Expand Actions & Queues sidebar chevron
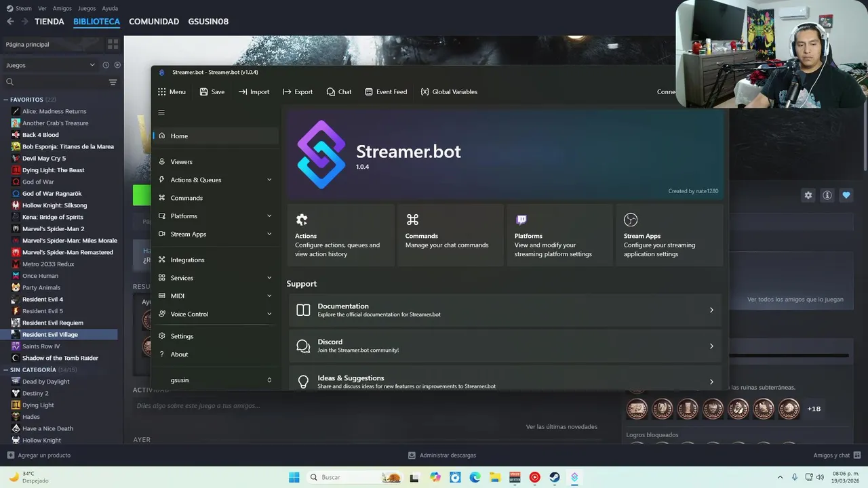The image size is (868, 488). tap(269, 180)
